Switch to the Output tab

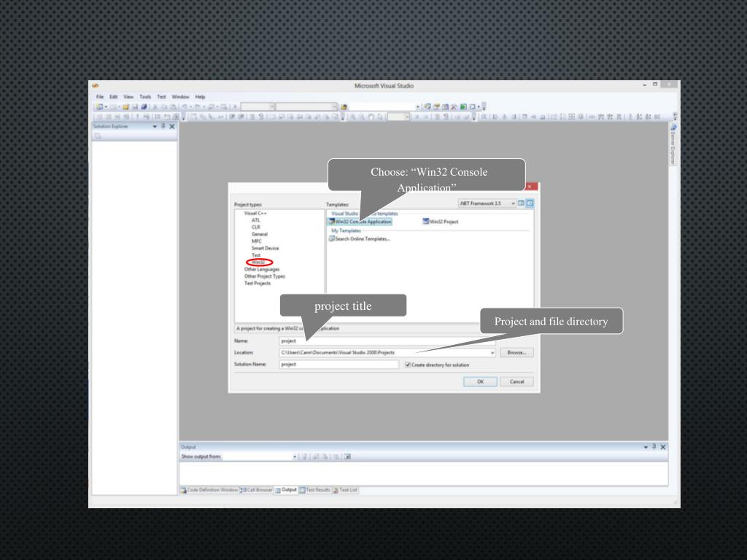[x=286, y=490]
